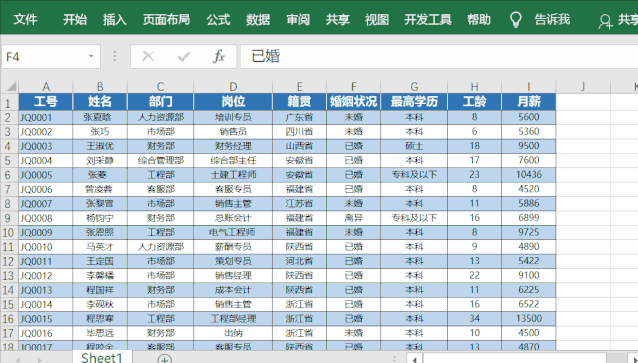638x363 pixels.
Task: Click the lightbulb Tell Me icon
Action: click(x=516, y=19)
